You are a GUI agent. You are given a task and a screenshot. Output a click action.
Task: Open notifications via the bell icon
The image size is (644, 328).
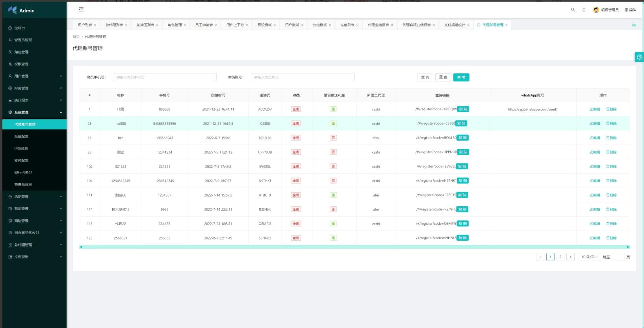584,10
